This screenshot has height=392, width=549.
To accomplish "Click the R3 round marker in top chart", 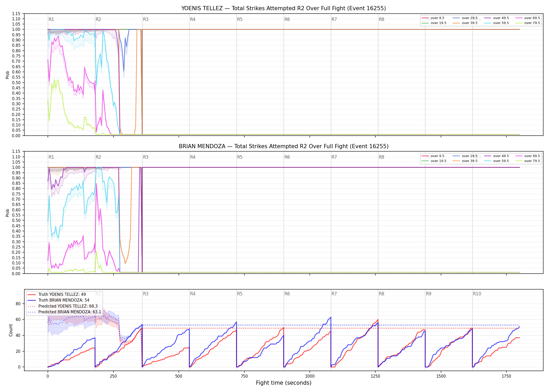I will (x=146, y=19).
